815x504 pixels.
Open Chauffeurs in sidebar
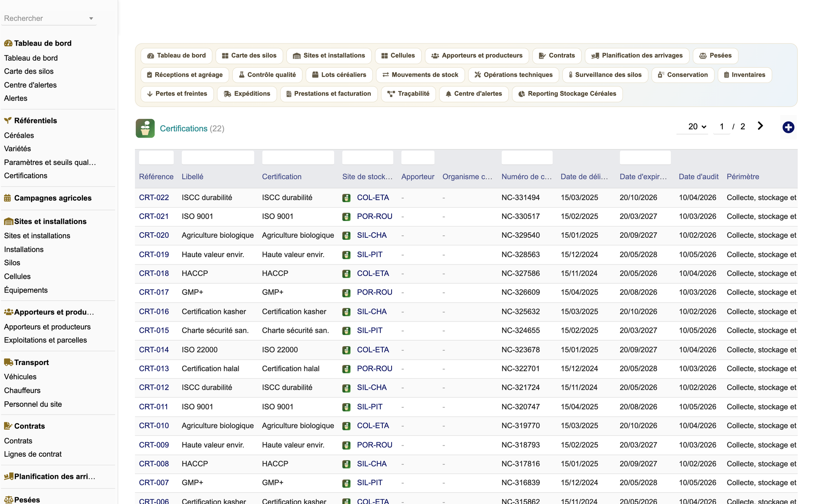click(22, 391)
